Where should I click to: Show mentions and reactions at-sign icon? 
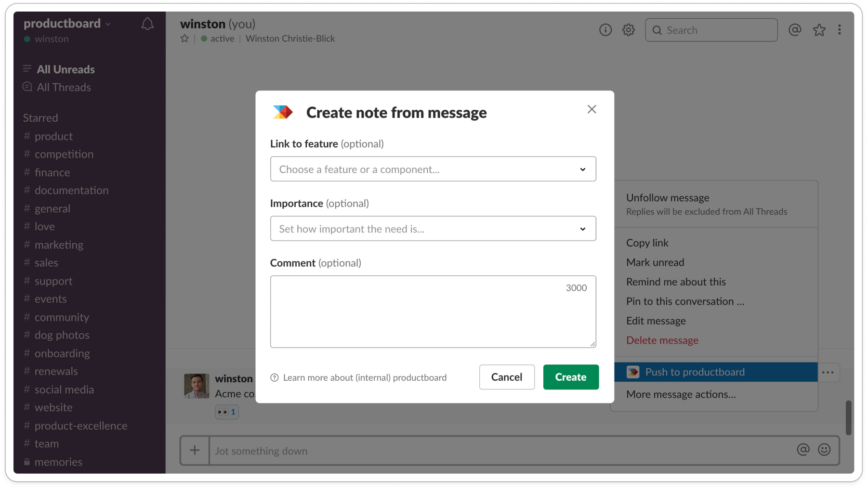click(x=795, y=30)
